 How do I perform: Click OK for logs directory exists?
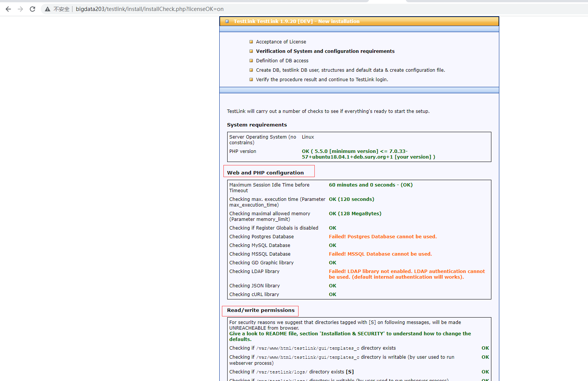(x=485, y=372)
